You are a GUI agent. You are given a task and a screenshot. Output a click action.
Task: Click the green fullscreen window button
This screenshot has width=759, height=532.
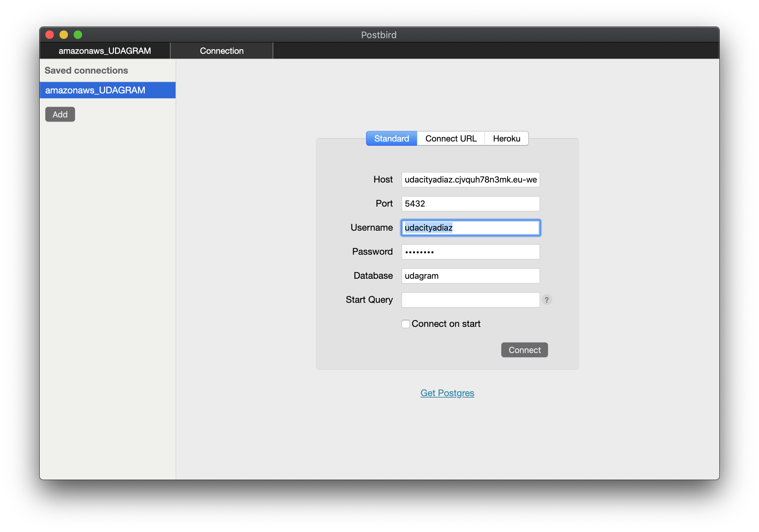click(78, 35)
